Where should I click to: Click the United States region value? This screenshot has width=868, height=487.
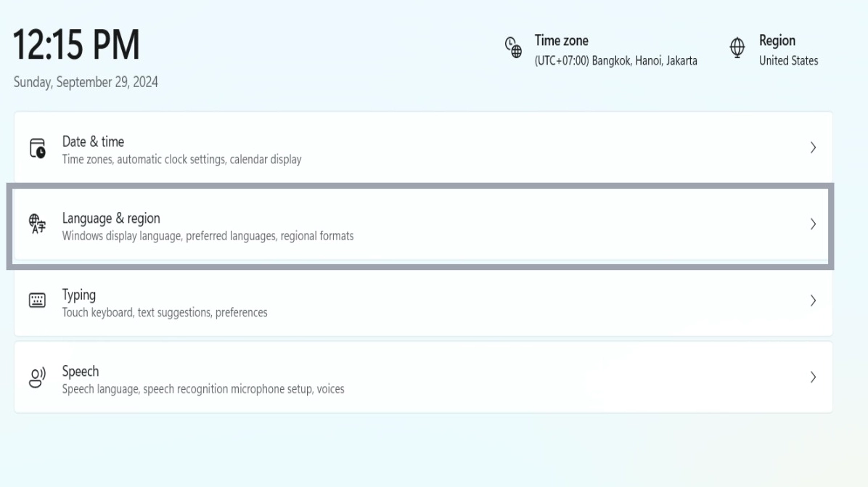click(x=788, y=61)
